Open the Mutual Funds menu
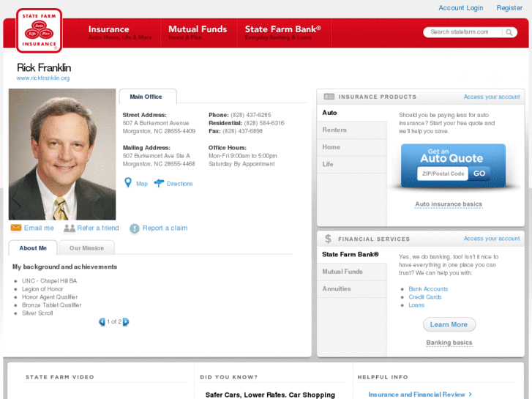This screenshot has height=399, width=532. pos(198,33)
